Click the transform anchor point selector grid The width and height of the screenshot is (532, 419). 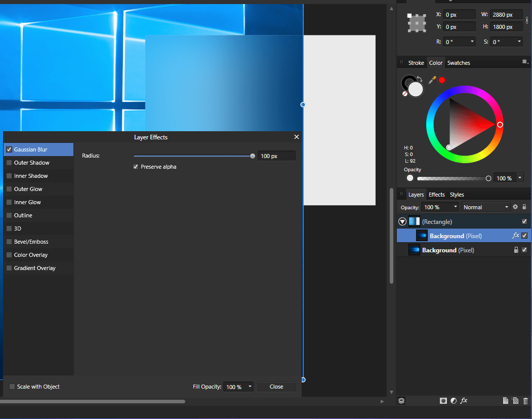416,23
